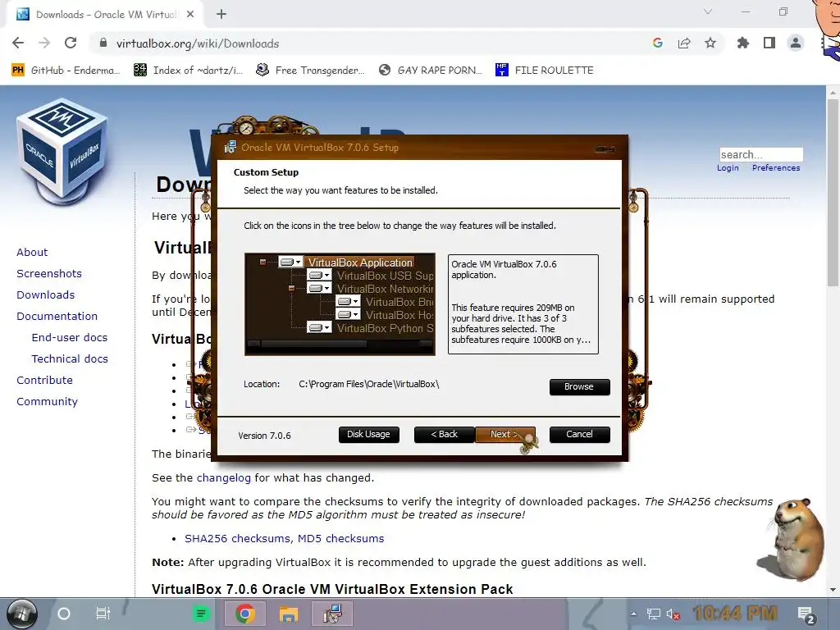Click Next in the setup wizard
The height and width of the screenshot is (630, 840).
pos(504,435)
